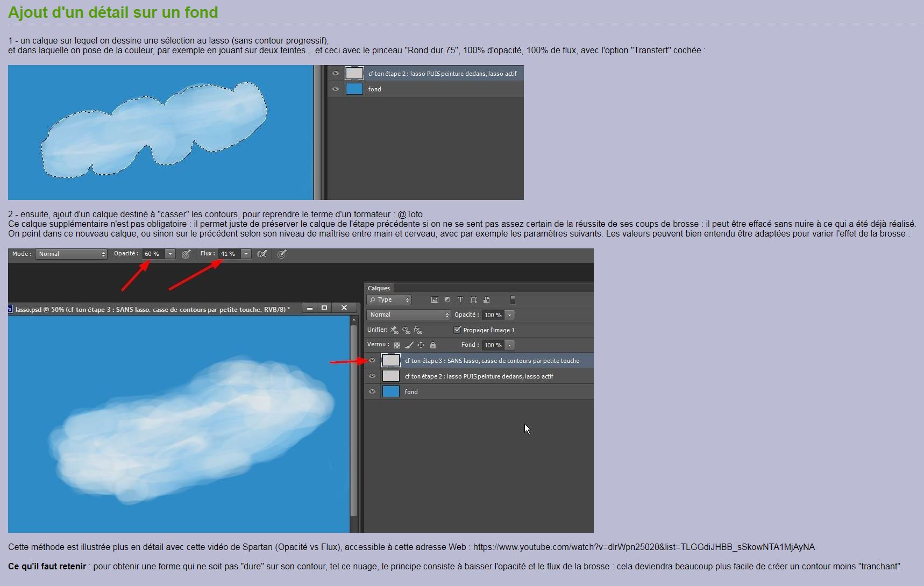924x586 pixels.
Task: Open the Type layer filter menu
Action: click(x=389, y=300)
